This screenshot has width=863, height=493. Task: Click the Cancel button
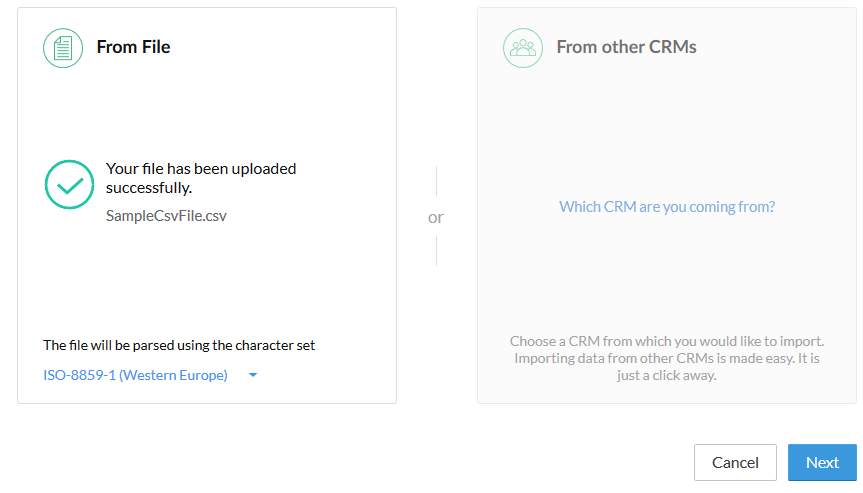point(735,462)
